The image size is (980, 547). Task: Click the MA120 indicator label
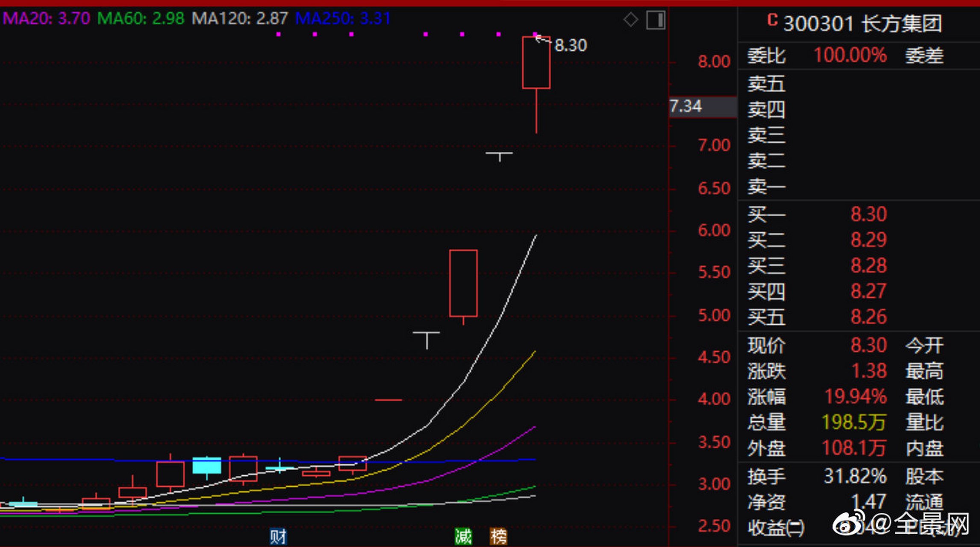pos(240,18)
